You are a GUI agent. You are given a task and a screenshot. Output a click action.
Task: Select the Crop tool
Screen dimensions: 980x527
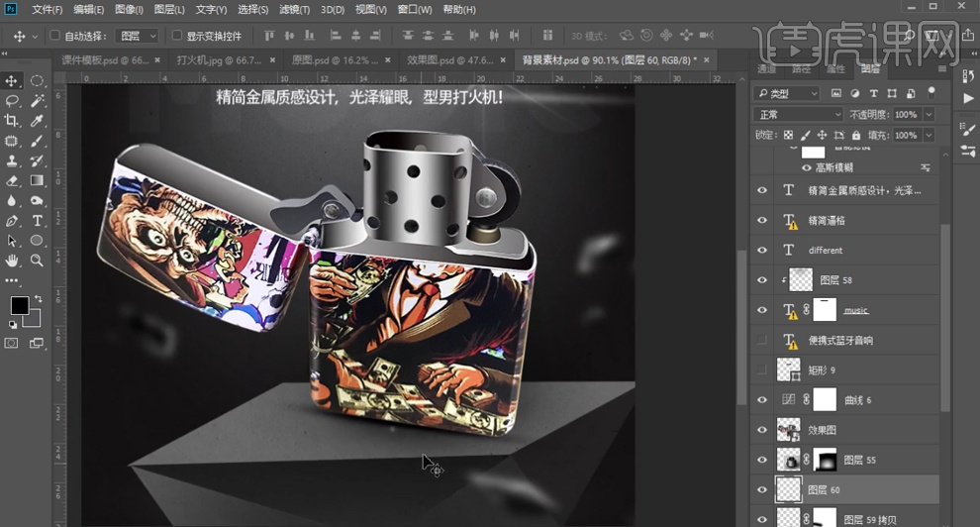(13, 121)
